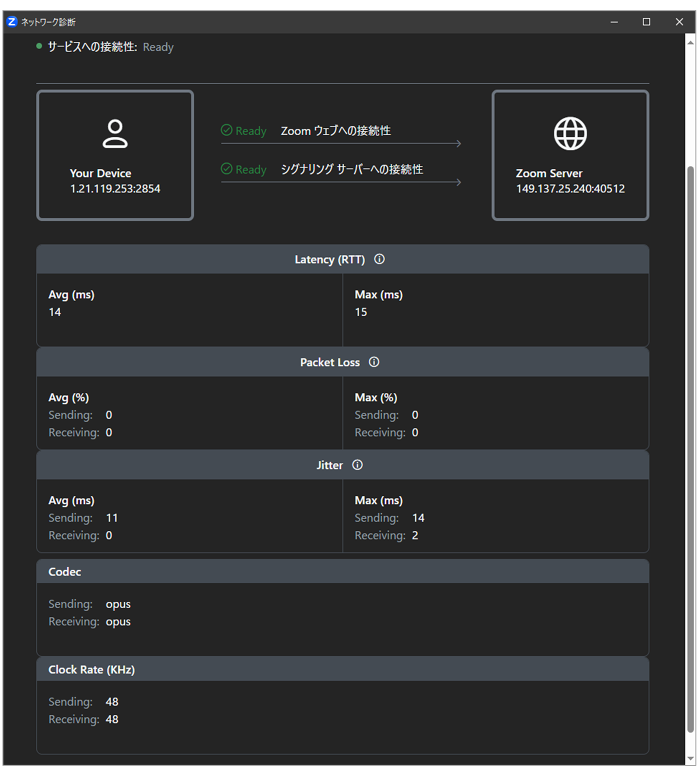Click the Zoom Server globe icon

(570, 134)
